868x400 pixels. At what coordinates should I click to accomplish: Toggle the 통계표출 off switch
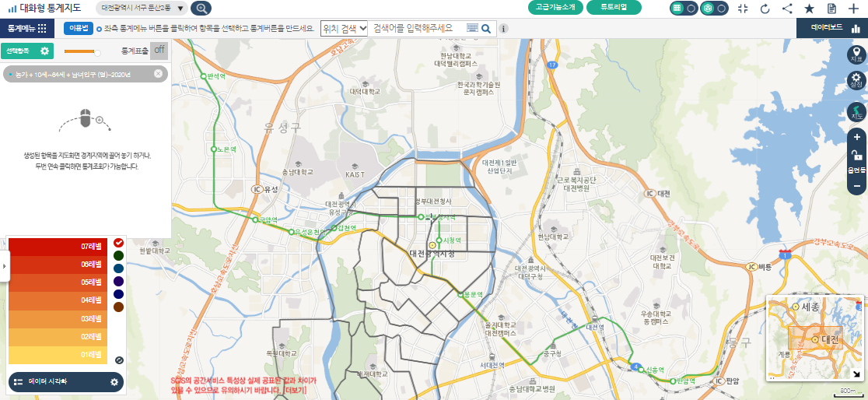point(159,51)
